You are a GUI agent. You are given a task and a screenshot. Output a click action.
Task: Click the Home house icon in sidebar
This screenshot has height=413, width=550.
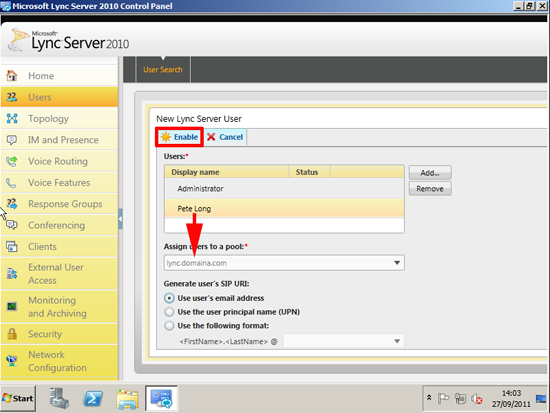point(12,75)
